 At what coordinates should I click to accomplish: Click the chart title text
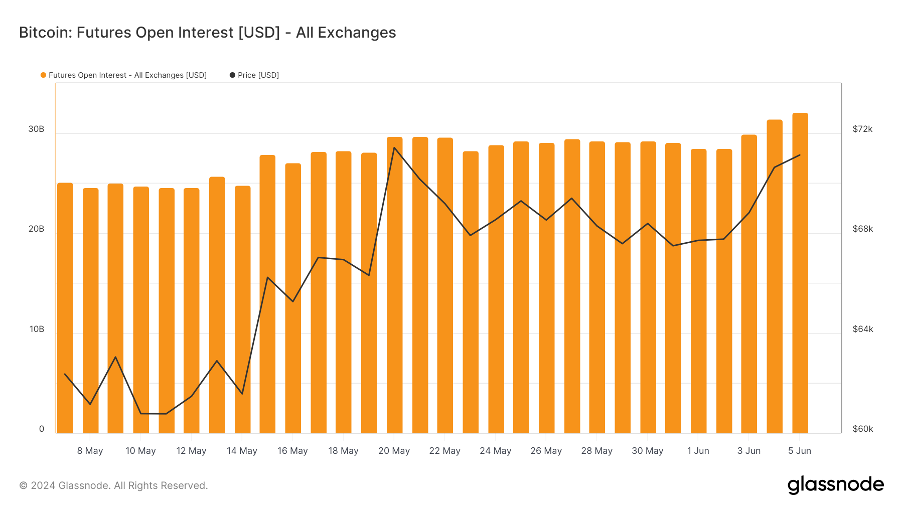pyautogui.click(x=207, y=33)
